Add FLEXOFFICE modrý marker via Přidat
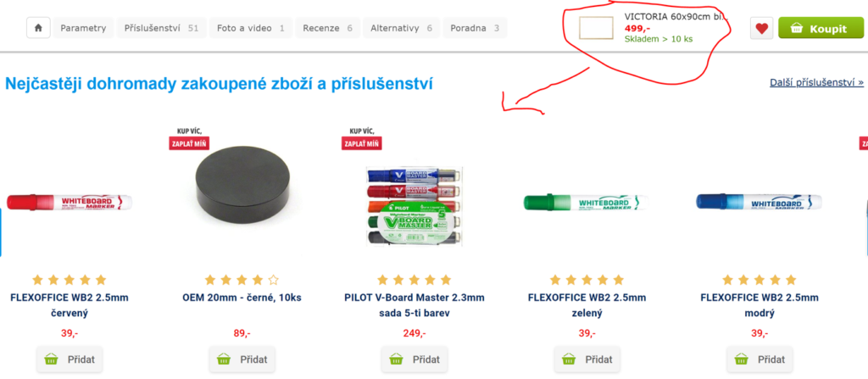The width and height of the screenshot is (868, 379). pyautogui.click(x=759, y=359)
